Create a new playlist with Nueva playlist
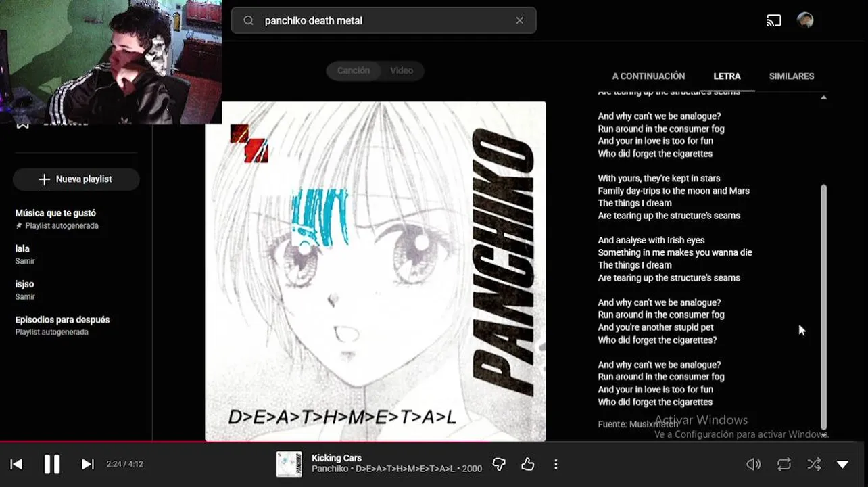The height and width of the screenshot is (487, 868). (x=76, y=179)
